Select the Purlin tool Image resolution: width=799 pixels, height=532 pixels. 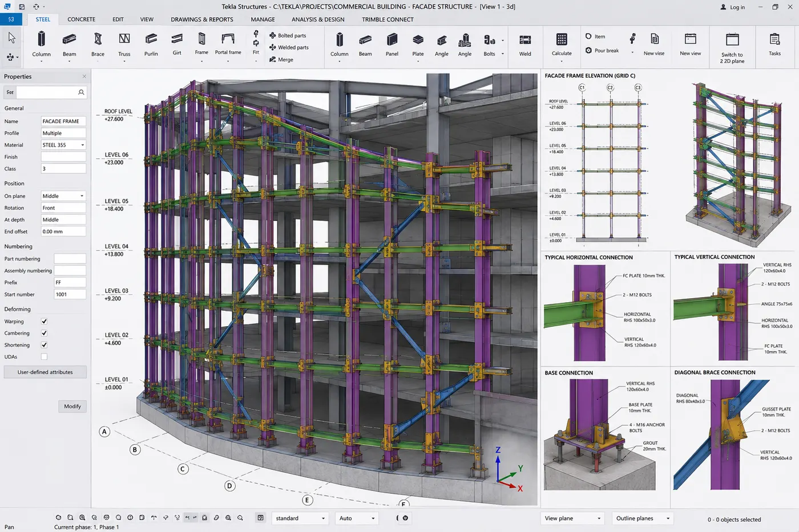click(x=151, y=44)
